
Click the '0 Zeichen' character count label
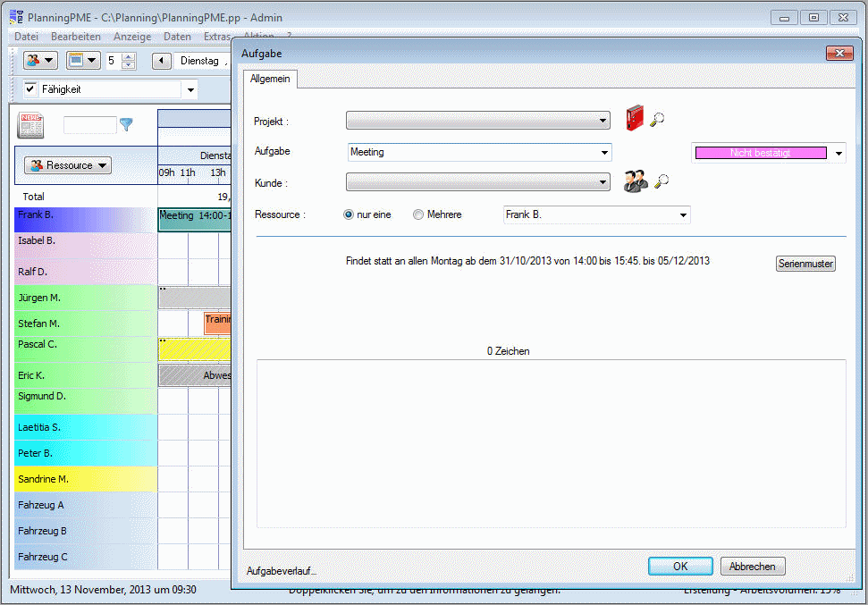508,351
